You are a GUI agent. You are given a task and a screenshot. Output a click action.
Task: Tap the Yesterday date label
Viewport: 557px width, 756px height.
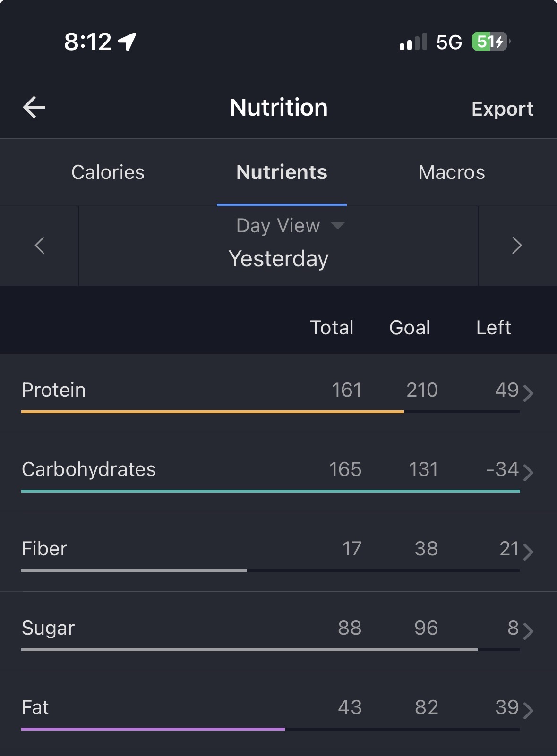click(278, 259)
